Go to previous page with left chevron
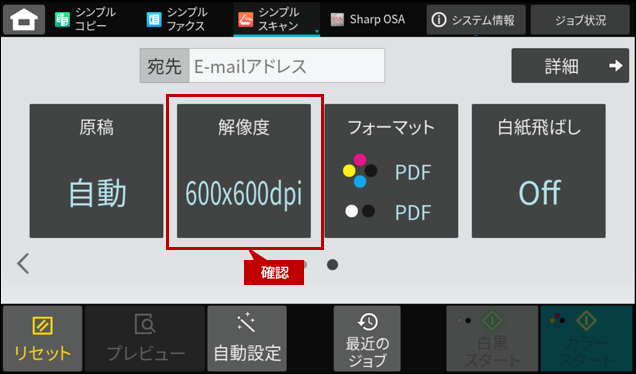636x374 pixels. 23,264
